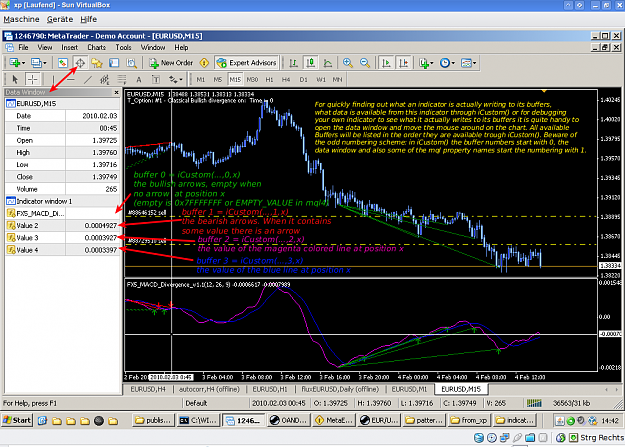The width and height of the screenshot is (625, 447).
Task: Expand the New Chart dropdown arrow
Action: pyautogui.click(x=23, y=63)
